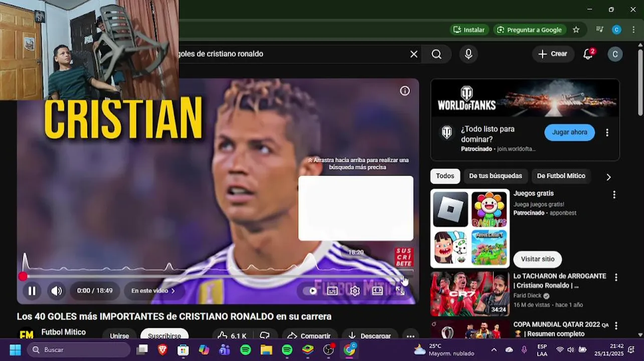This screenshot has height=361, width=644.
Task: Click the 'Visitar sitio' button
Action: (x=538, y=259)
